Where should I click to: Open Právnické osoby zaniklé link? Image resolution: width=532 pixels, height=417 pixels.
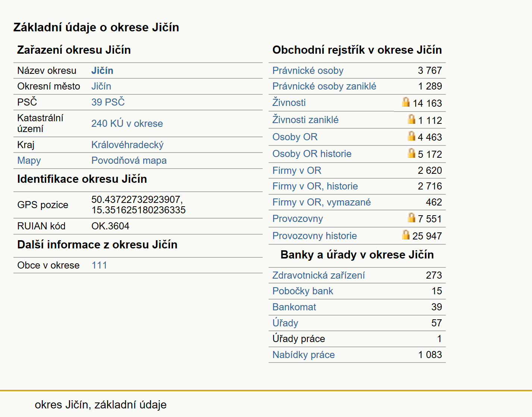coord(324,86)
